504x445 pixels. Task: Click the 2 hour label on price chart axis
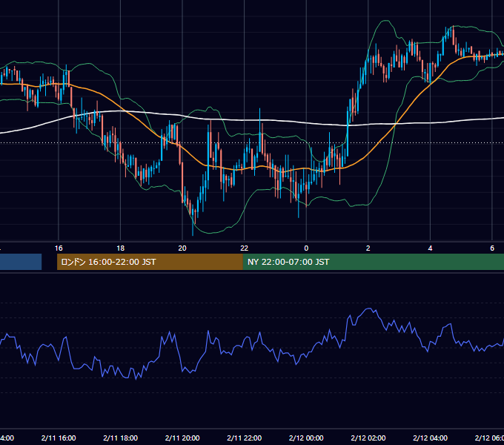click(x=368, y=248)
